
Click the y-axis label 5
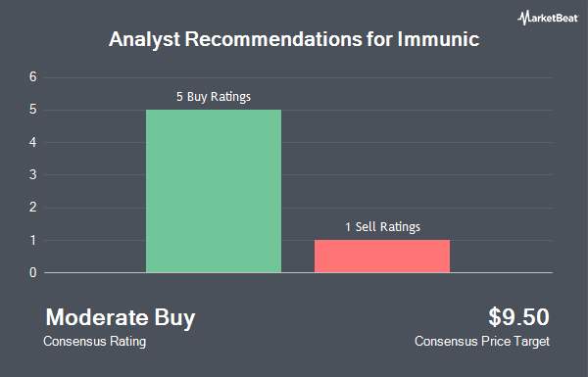pos(33,110)
